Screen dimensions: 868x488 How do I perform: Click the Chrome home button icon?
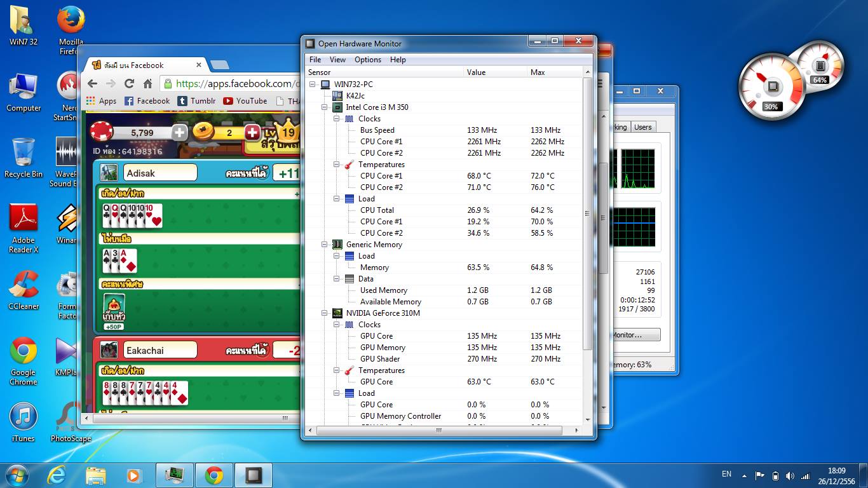pyautogui.click(x=147, y=84)
